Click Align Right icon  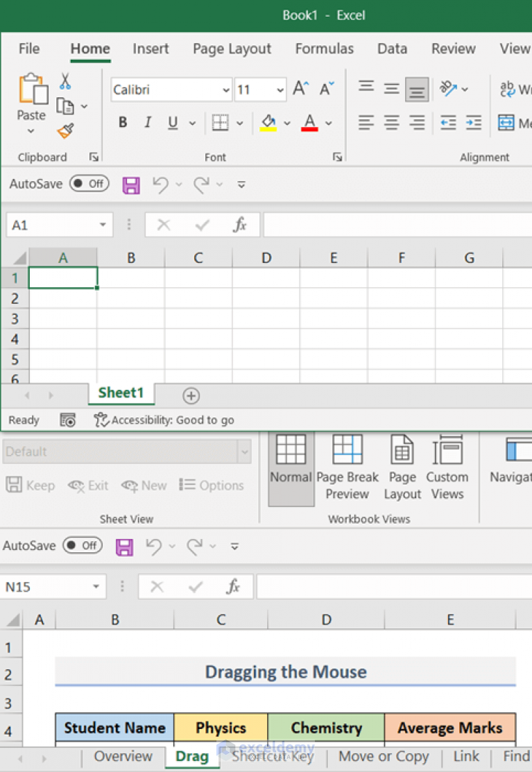tap(417, 122)
